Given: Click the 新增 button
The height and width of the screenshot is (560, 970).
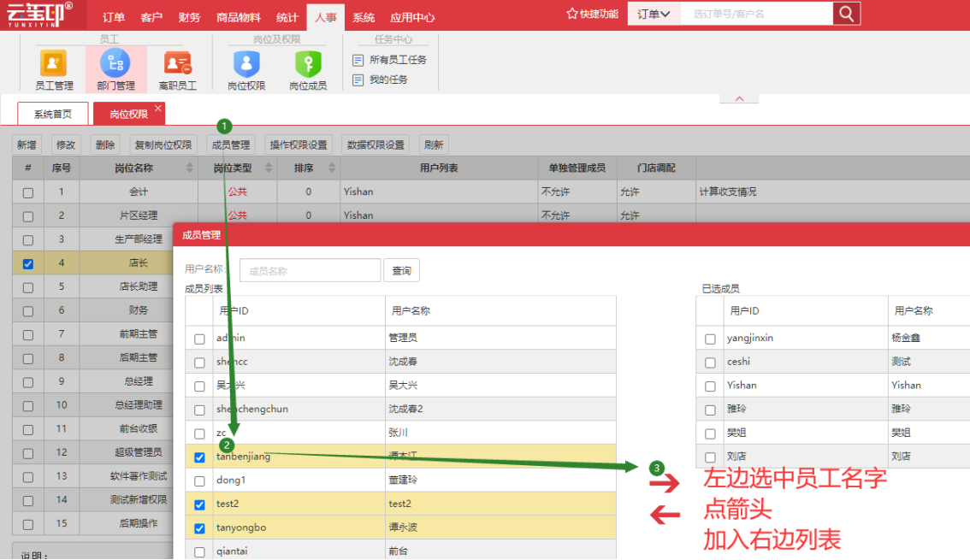Looking at the screenshot, I should click(27, 144).
